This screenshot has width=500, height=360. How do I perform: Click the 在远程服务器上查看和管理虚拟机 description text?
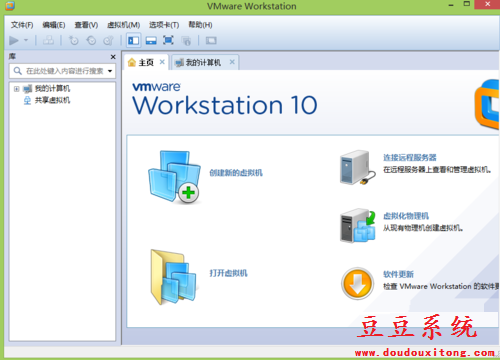pos(437,170)
